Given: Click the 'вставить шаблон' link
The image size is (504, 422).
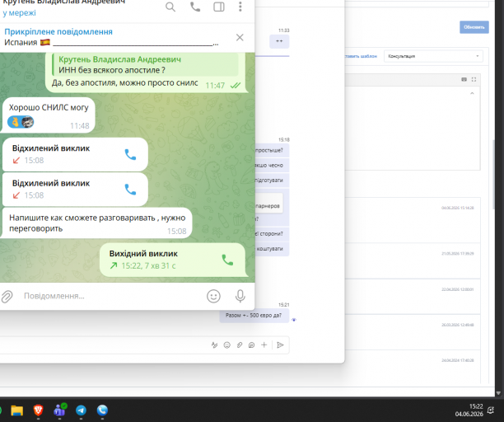Looking at the screenshot, I should coord(361,56).
